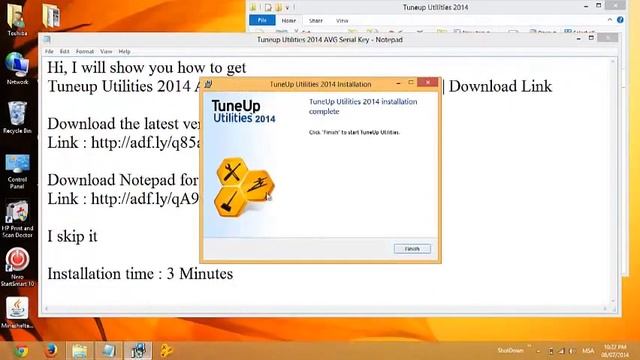Open Firefox from the taskbar
The width and height of the screenshot is (640, 360).
tap(51, 351)
